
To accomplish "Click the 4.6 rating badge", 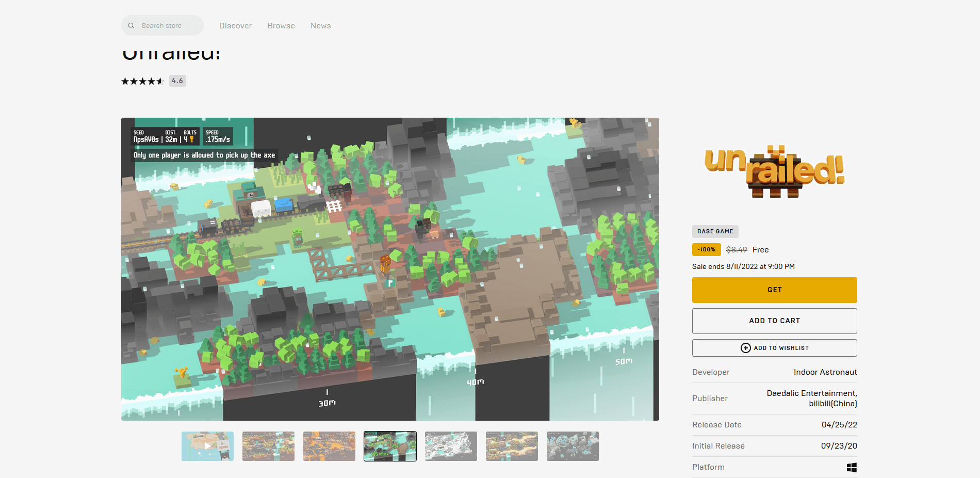I will (x=177, y=81).
